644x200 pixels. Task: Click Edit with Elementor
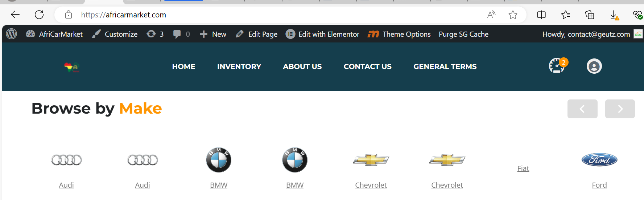pos(322,34)
